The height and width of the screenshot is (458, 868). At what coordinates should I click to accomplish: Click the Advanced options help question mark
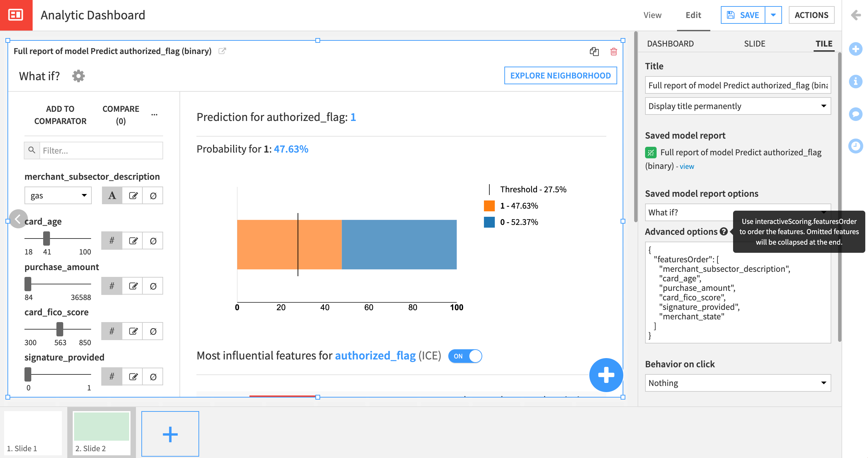click(x=724, y=232)
